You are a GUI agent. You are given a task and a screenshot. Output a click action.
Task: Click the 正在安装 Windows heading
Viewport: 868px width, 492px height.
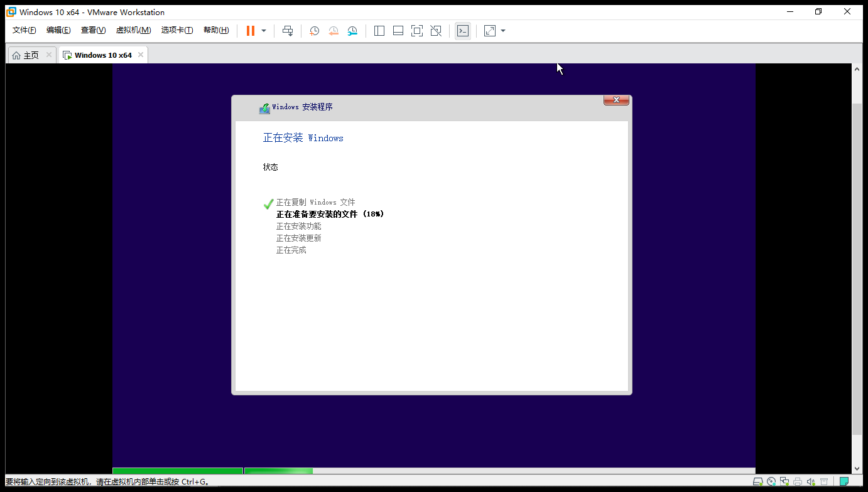pyautogui.click(x=303, y=138)
